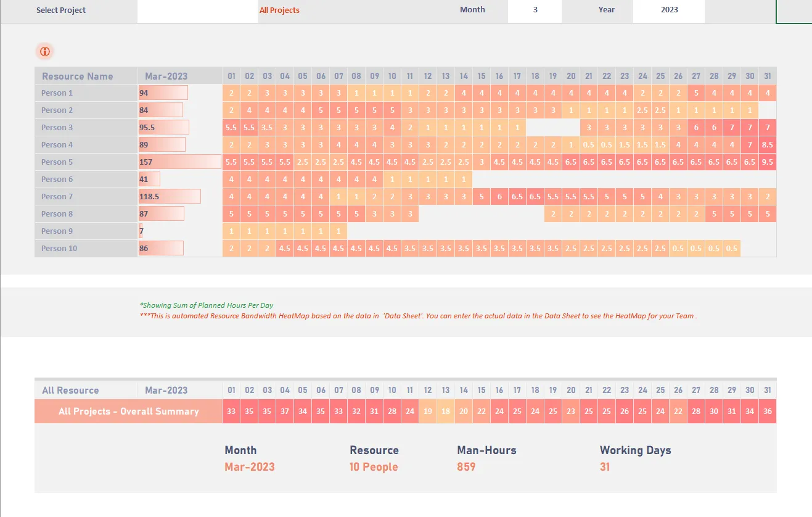
Task: Click the orange Mar-2023 value under Month
Action: point(250,467)
